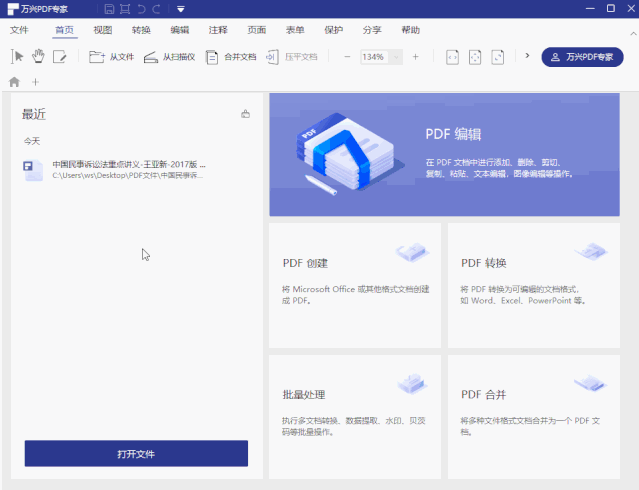Click the 万兴PDF专家 app logo

pyautogui.click(x=13, y=9)
